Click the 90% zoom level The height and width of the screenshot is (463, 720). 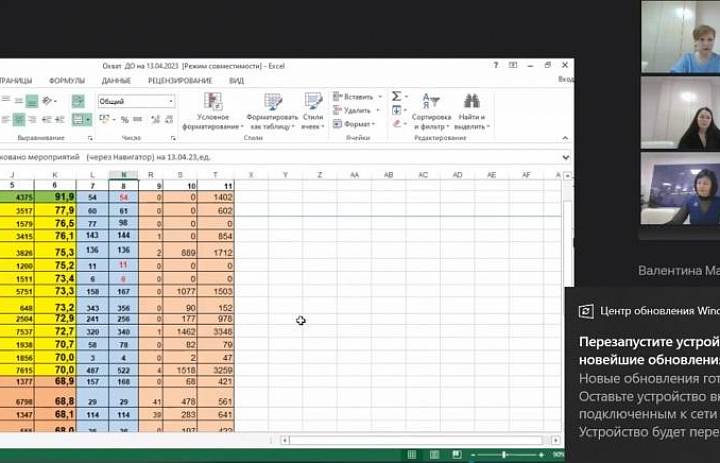click(558, 455)
